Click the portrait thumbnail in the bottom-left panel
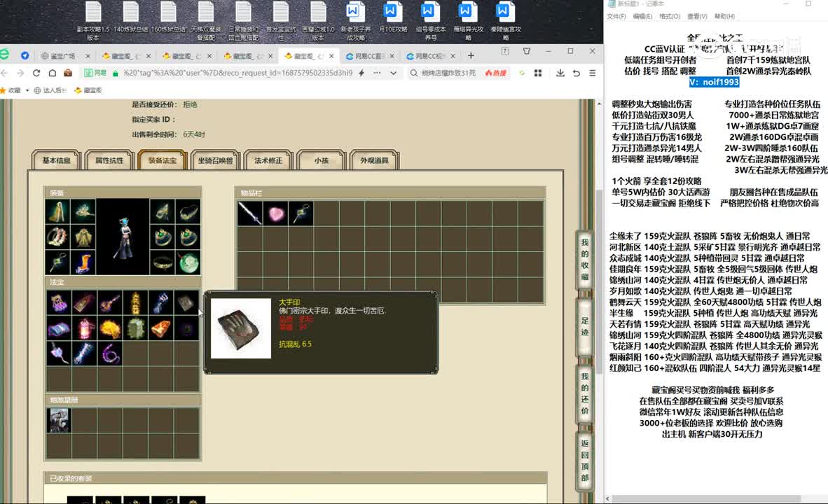The image size is (828, 504). tap(59, 421)
